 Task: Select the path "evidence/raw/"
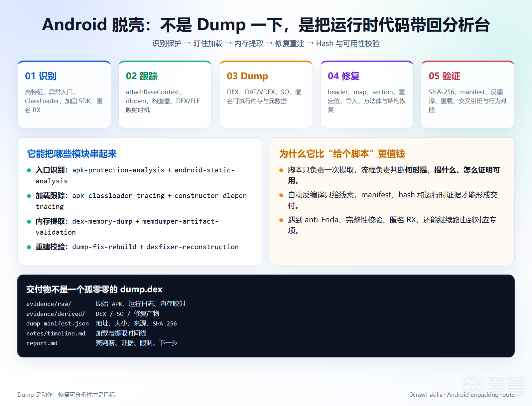coord(49,304)
